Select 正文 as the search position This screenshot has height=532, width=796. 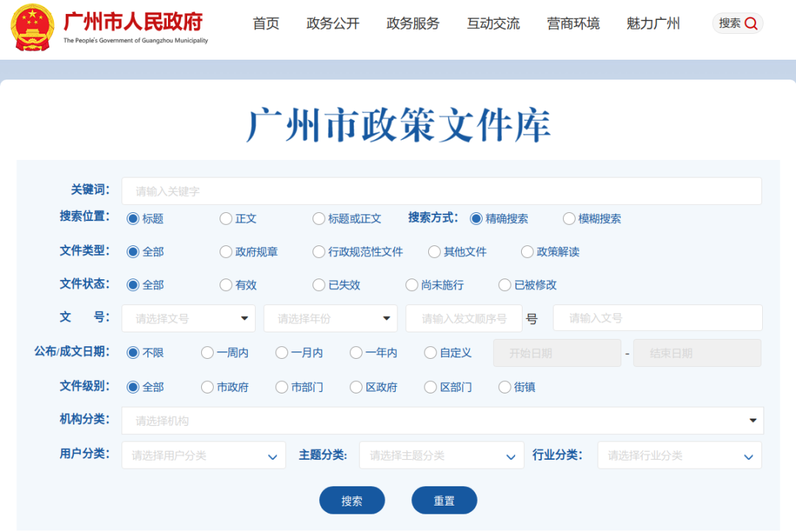tap(225, 219)
